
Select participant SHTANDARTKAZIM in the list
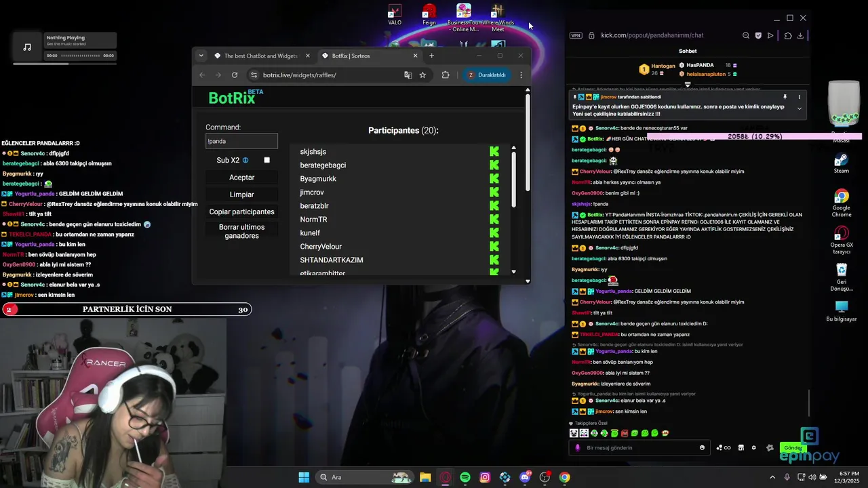[x=332, y=260]
